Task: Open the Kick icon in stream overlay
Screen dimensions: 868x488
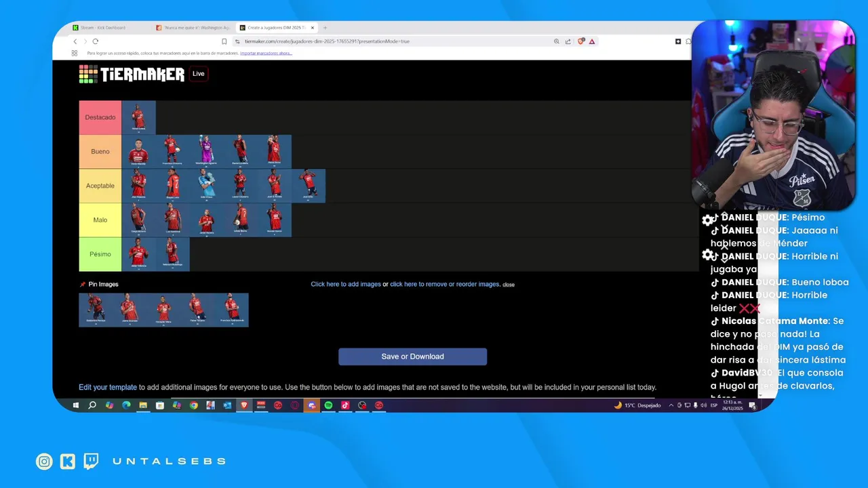Action: pyautogui.click(x=68, y=462)
